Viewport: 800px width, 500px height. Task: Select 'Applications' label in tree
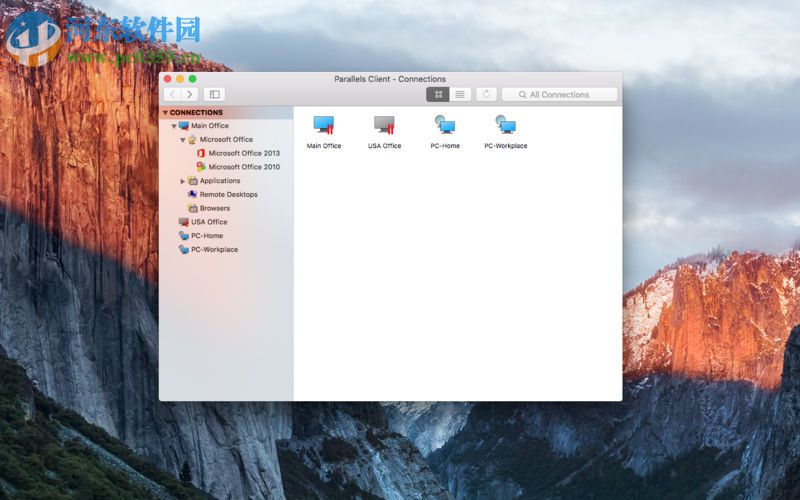tap(220, 181)
